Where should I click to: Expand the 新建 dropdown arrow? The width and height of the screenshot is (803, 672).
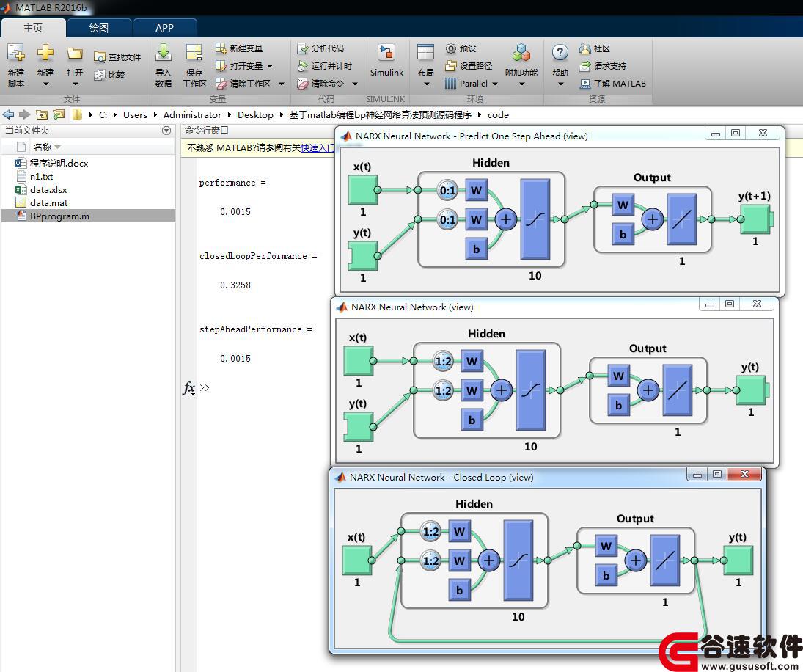(x=45, y=84)
